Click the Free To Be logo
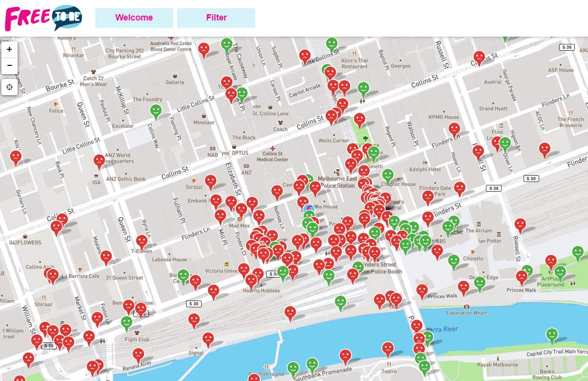Image resolution: width=588 pixels, height=381 pixels. pos(42,17)
